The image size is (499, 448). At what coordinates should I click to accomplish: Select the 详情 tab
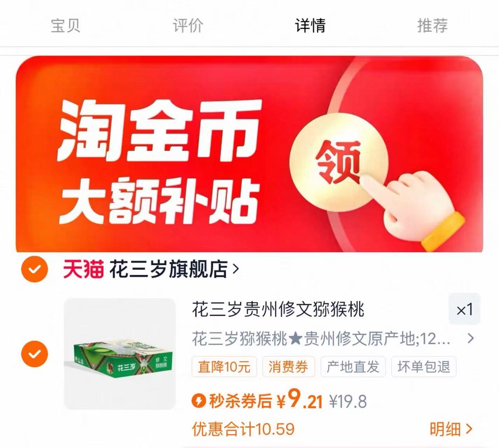click(310, 26)
